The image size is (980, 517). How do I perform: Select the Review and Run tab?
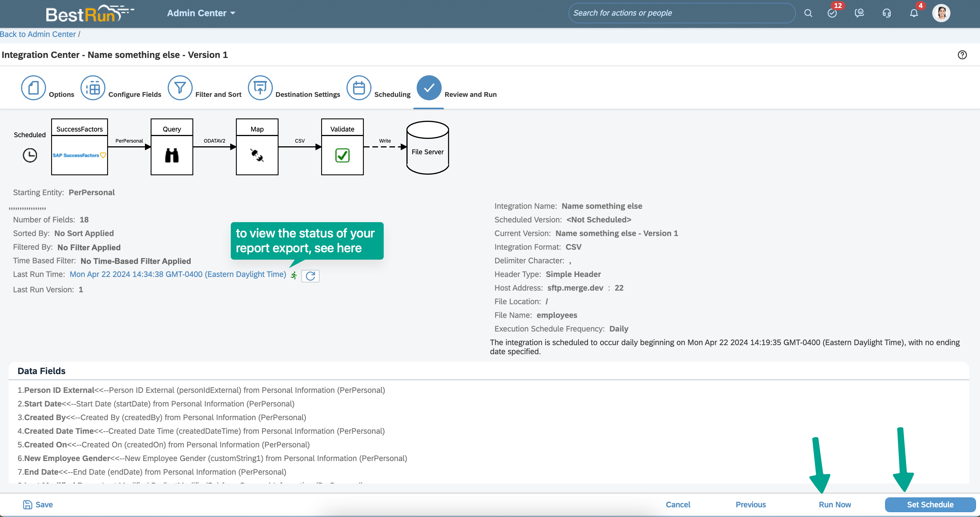429,88
